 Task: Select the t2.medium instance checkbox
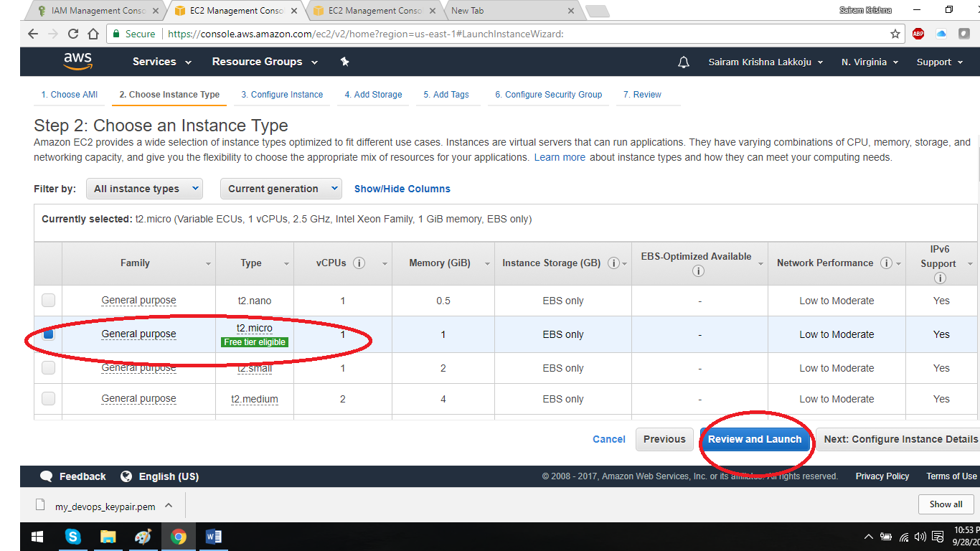pyautogui.click(x=48, y=398)
